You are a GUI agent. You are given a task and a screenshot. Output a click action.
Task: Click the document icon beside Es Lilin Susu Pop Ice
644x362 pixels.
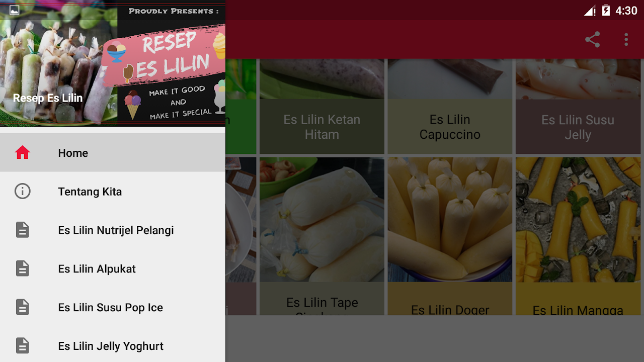point(23,307)
